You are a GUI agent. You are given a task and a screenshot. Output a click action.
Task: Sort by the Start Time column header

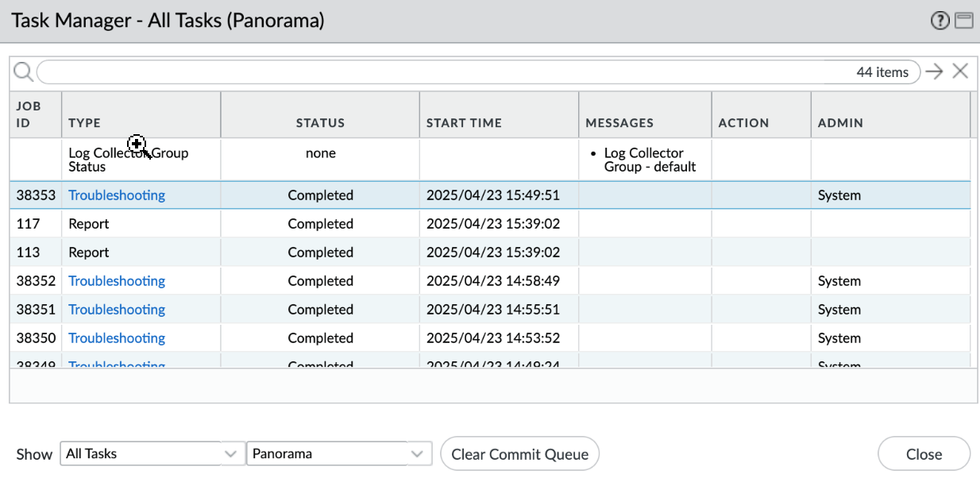point(464,123)
